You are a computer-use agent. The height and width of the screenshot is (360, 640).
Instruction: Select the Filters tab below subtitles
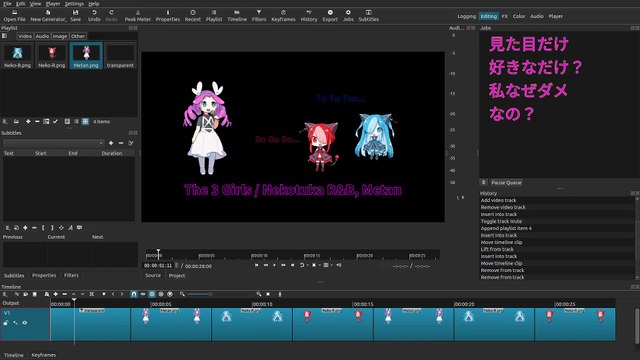71,276
